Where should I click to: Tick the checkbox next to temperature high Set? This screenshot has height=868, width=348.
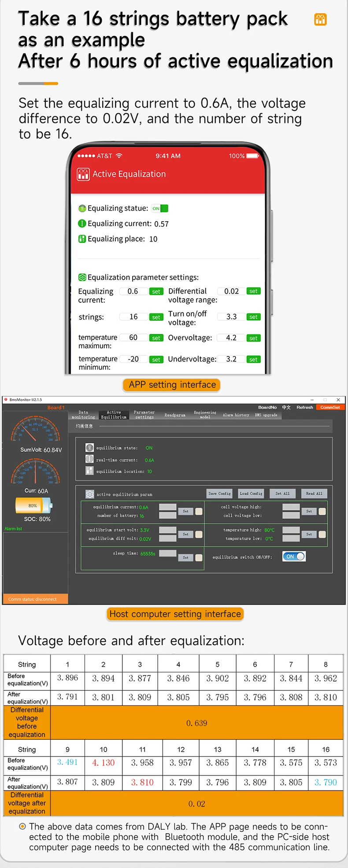(x=322, y=534)
